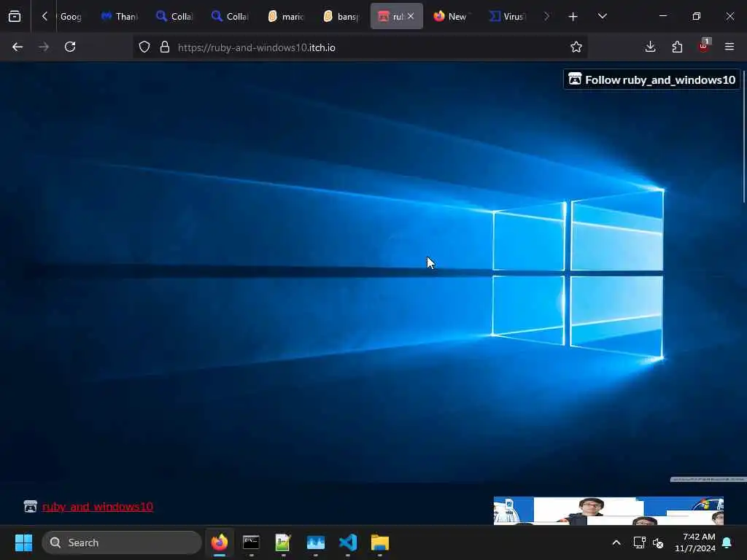Show hidden system tray icons
This screenshot has height=560, width=747.
click(616, 542)
